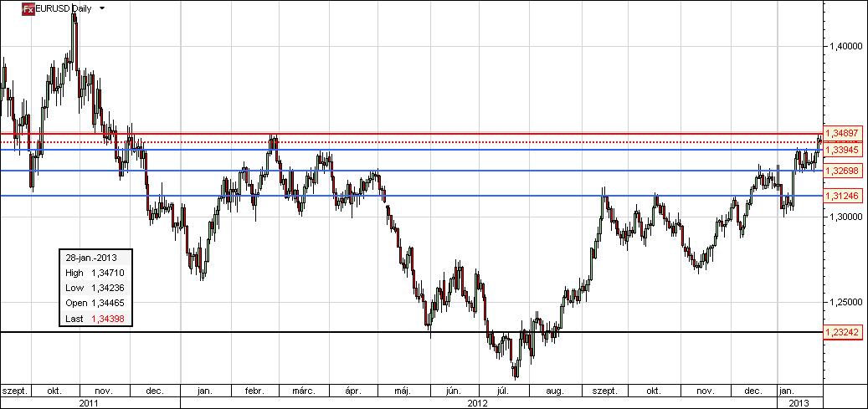Select the 1,34897 resistance price label
Screen dimensions: 868x409
tap(841, 133)
